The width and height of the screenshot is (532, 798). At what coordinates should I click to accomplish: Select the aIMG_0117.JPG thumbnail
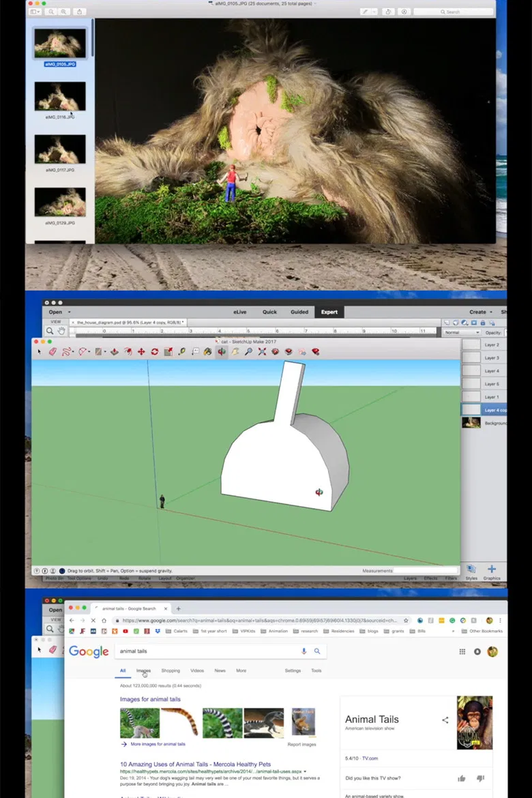point(60,149)
